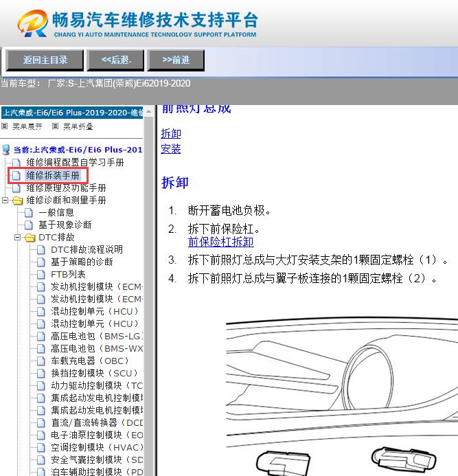Click the page icon beside 基于现象诊断
The image size is (458, 476).
click(29, 225)
